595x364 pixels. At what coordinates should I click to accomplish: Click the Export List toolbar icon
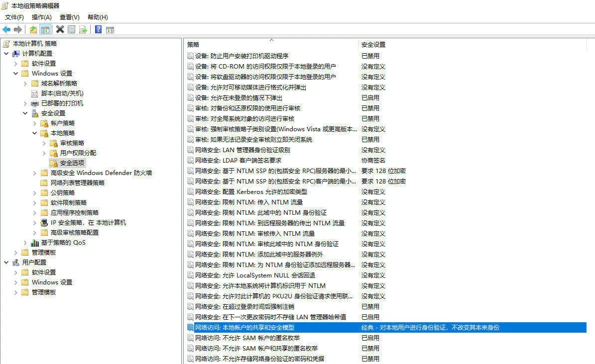[x=83, y=30]
